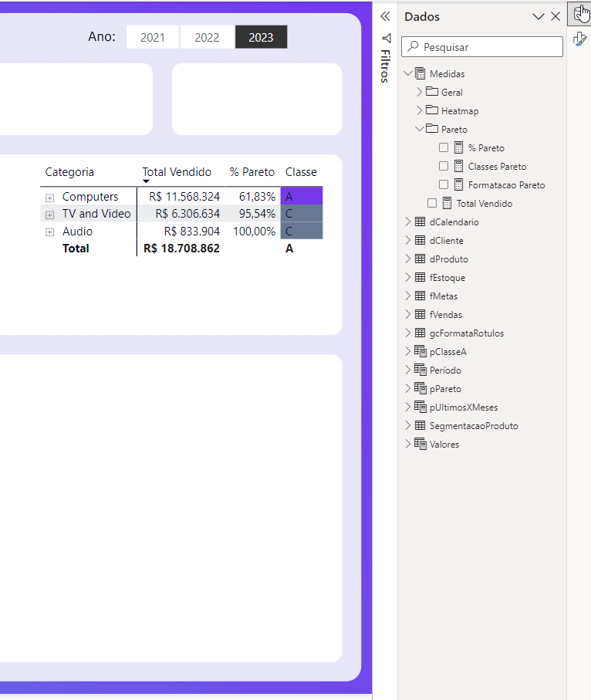
Task: Collapse the Pareto folder chevron
Action: [x=420, y=129]
